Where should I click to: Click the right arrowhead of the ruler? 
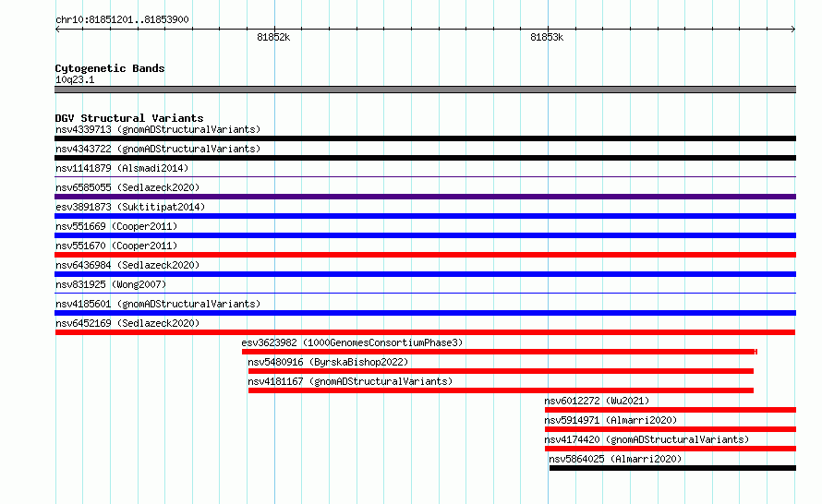click(x=793, y=30)
